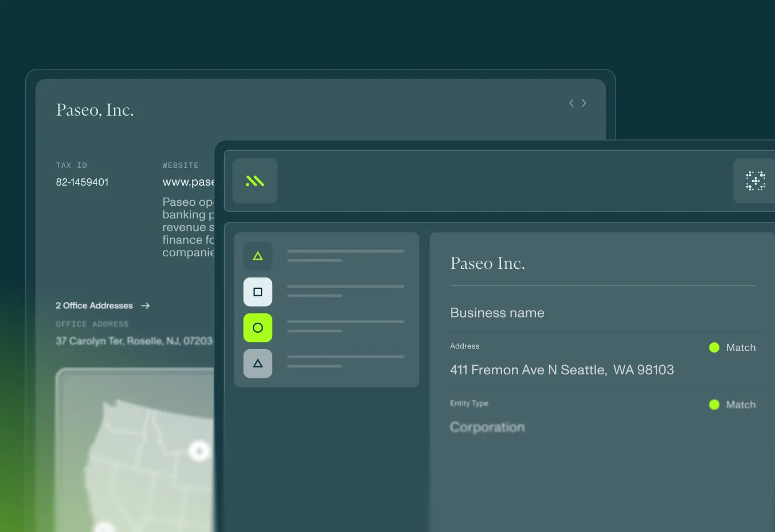Select the white square list icon
The image size is (775, 532).
click(x=258, y=292)
